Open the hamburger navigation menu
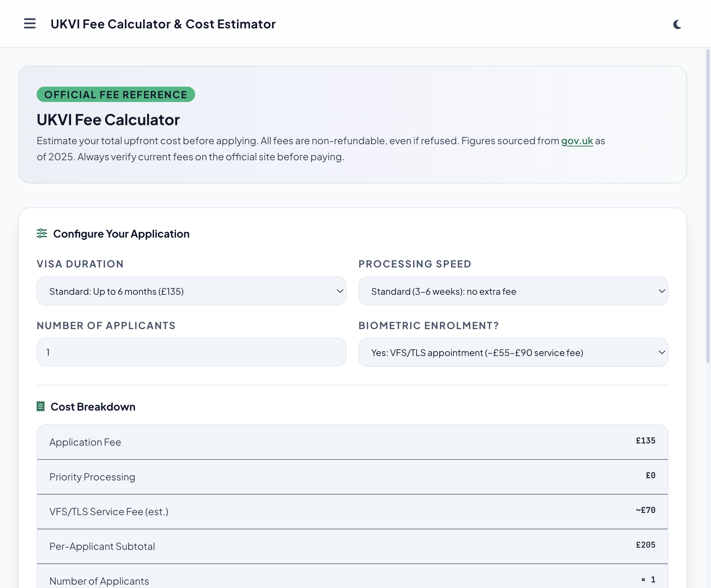 [30, 24]
